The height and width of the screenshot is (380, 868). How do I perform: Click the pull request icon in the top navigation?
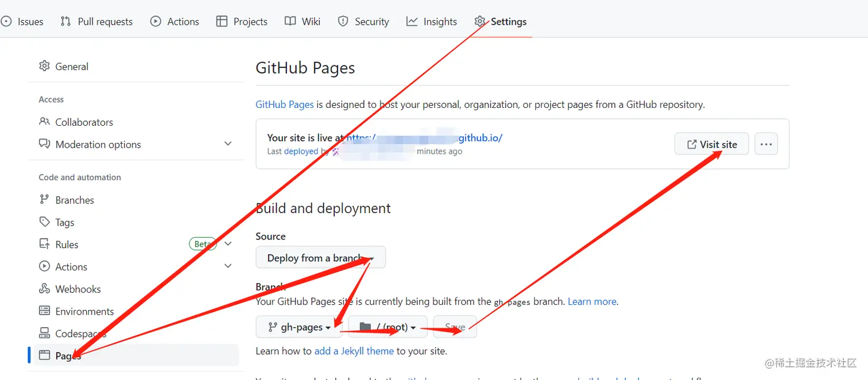pyautogui.click(x=65, y=22)
